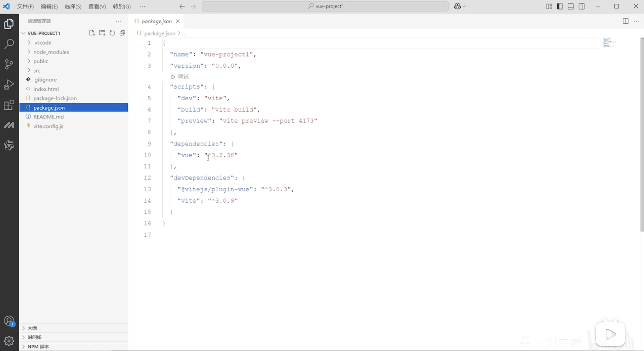Open the Search view in activity bar
The height and width of the screenshot is (351, 644).
(9, 44)
